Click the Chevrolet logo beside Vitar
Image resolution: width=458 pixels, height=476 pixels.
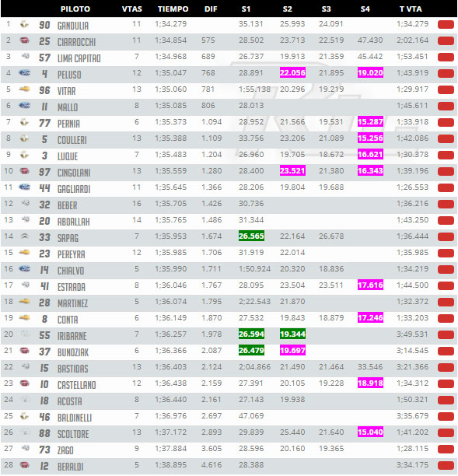click(x=24, y=89)
